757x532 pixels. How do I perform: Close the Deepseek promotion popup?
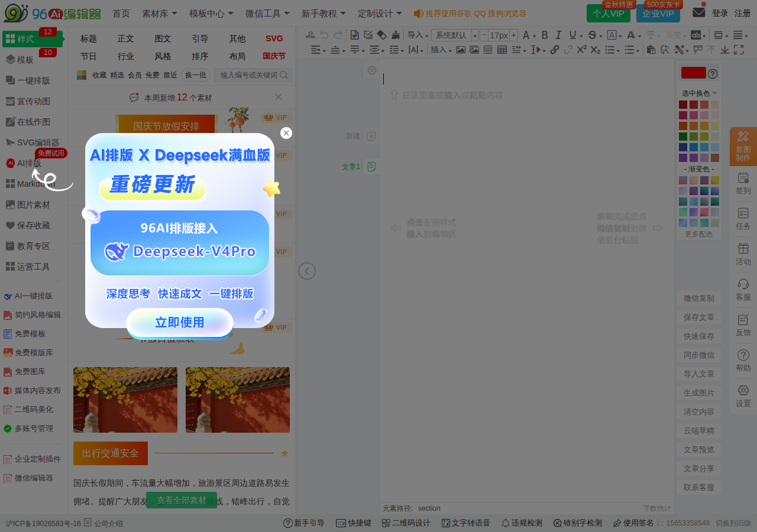point(286,133)
